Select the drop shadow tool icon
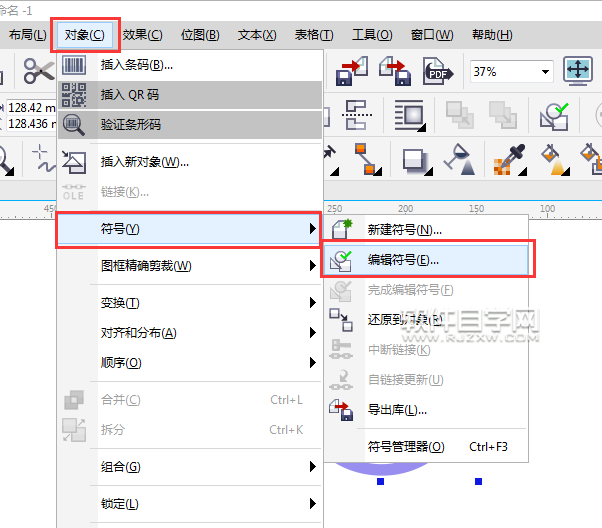This screenshot has height=528, width=602. click(x=417, y=161)
